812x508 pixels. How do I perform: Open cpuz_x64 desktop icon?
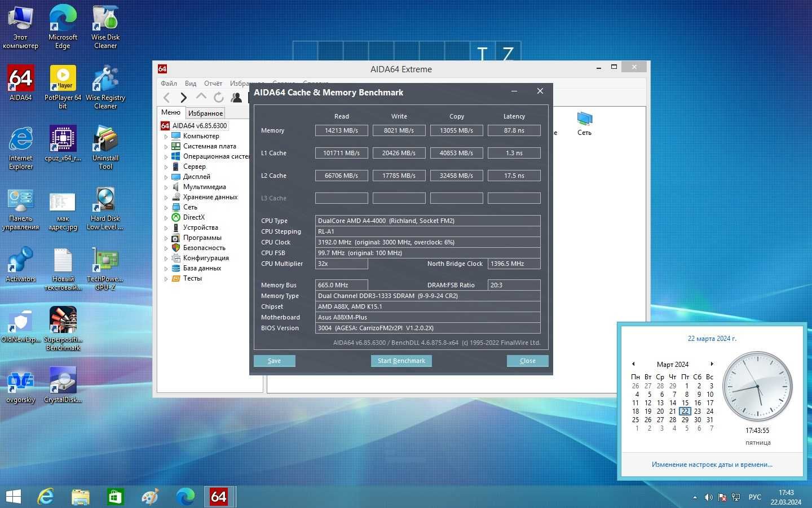point(63,144)
